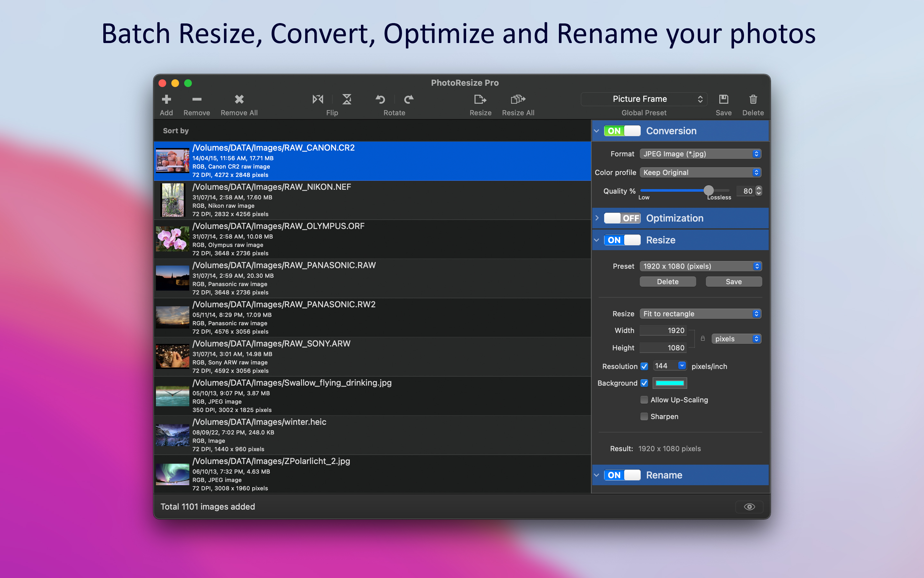Select the RAW_OLYMPUS.ORF orchid thumbnail

click(x=172, y=239)
